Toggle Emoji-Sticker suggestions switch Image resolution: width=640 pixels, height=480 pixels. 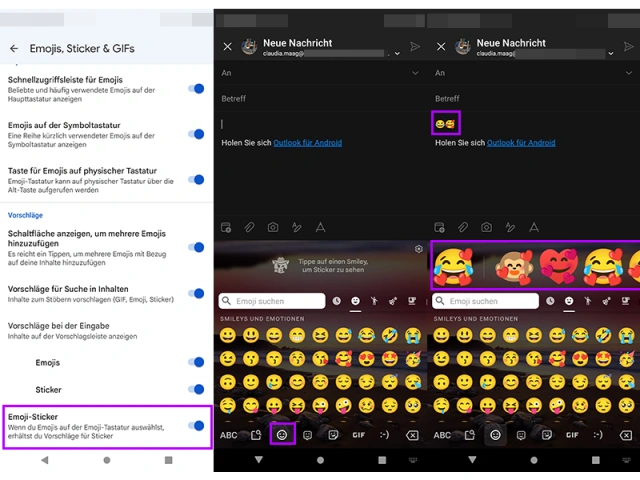196,425
